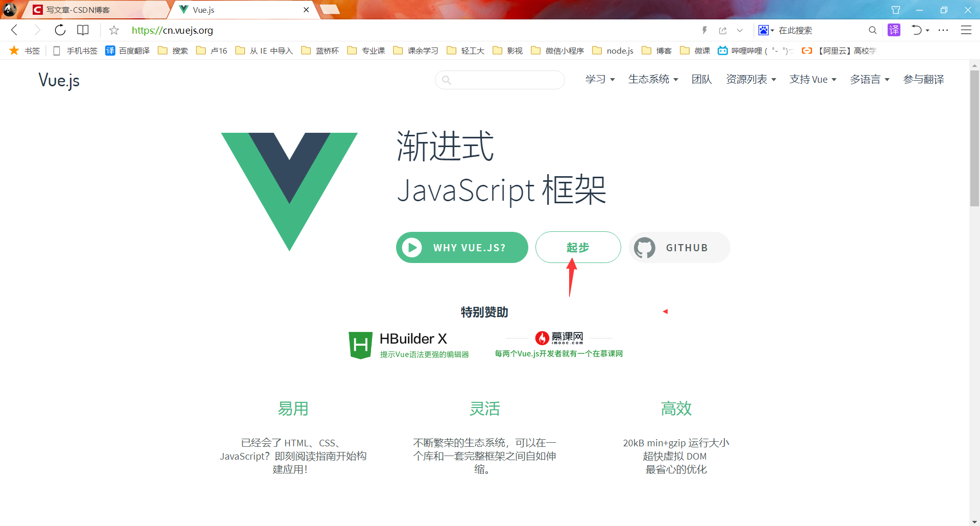Open the node.js bookmark folder

[612, 51]
